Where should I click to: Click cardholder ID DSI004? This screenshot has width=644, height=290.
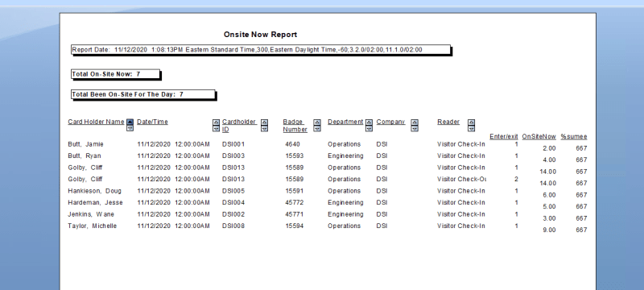point(233,202)
